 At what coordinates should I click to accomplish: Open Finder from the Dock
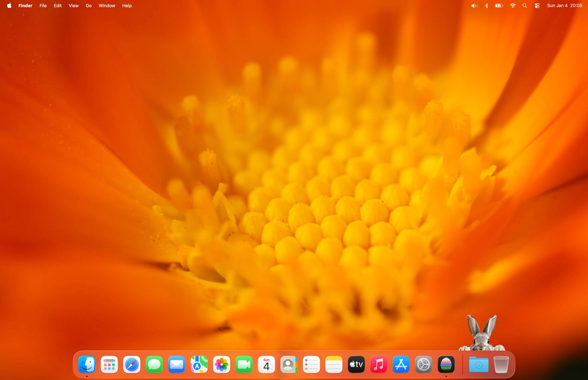point(87,364)
